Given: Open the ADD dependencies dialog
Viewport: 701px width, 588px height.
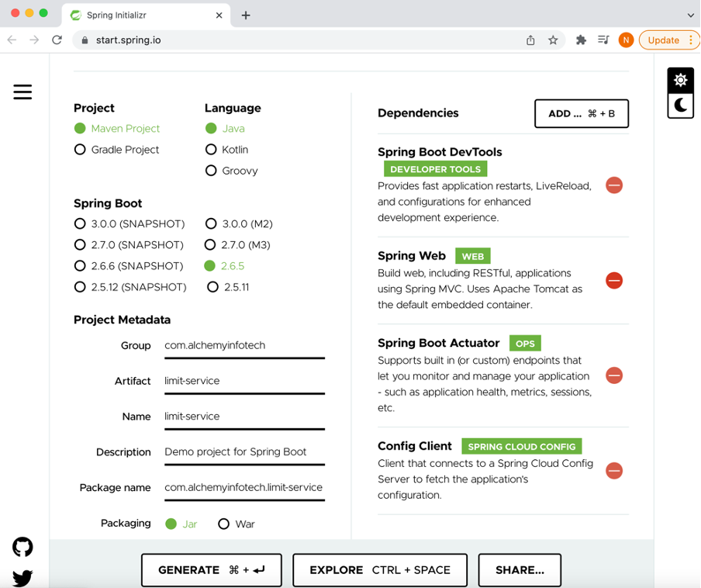Looking at the screenshot, I should click(582, 113).
